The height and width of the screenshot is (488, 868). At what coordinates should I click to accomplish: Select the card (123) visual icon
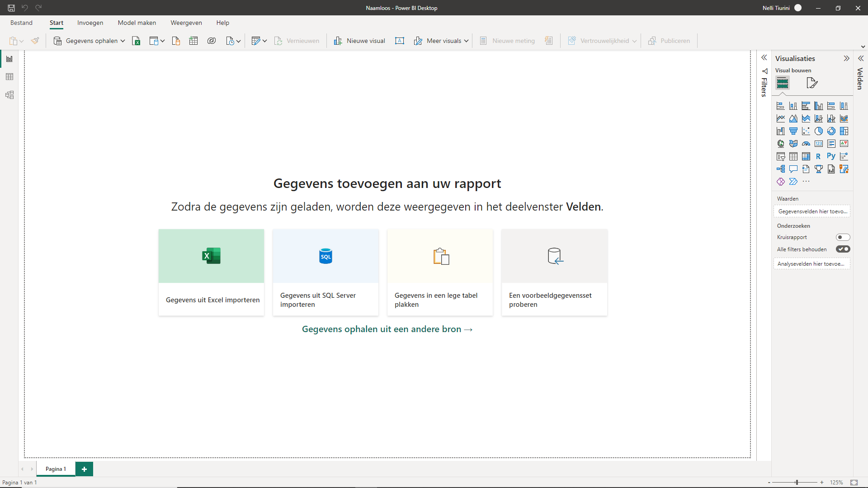[x=819, y=144]
